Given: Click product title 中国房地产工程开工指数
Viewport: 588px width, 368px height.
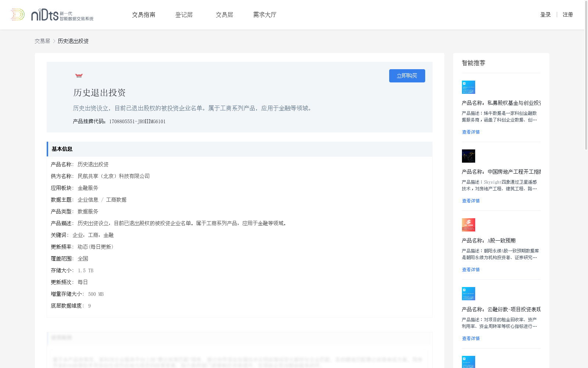Looking at the screenshot, I should tap(501, 172).
